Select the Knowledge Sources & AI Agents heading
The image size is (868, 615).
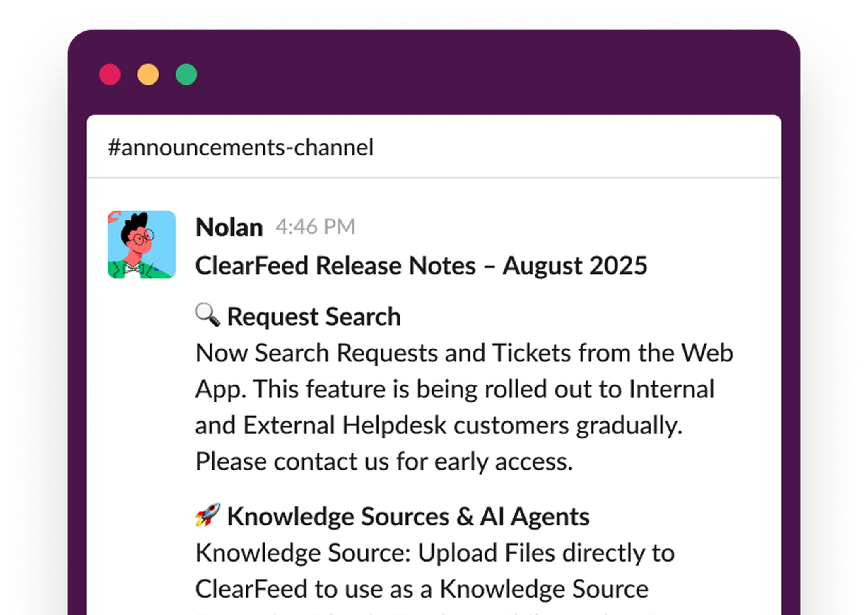pyautogui.click(x=408, y=517)
